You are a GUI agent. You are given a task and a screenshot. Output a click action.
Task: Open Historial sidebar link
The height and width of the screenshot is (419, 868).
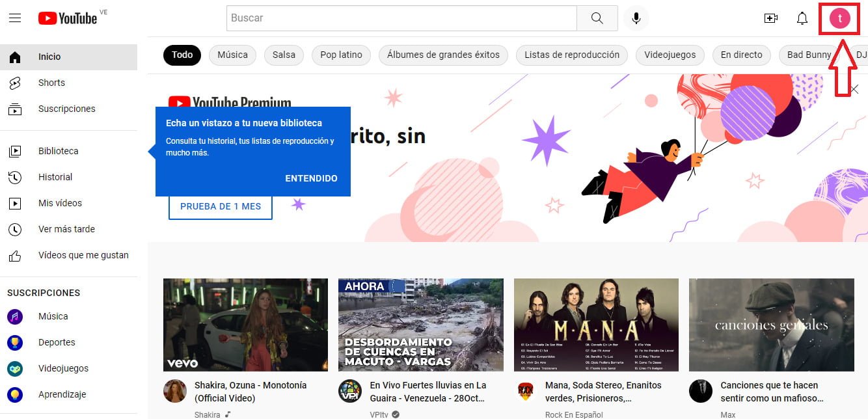[x=68, y=177]
